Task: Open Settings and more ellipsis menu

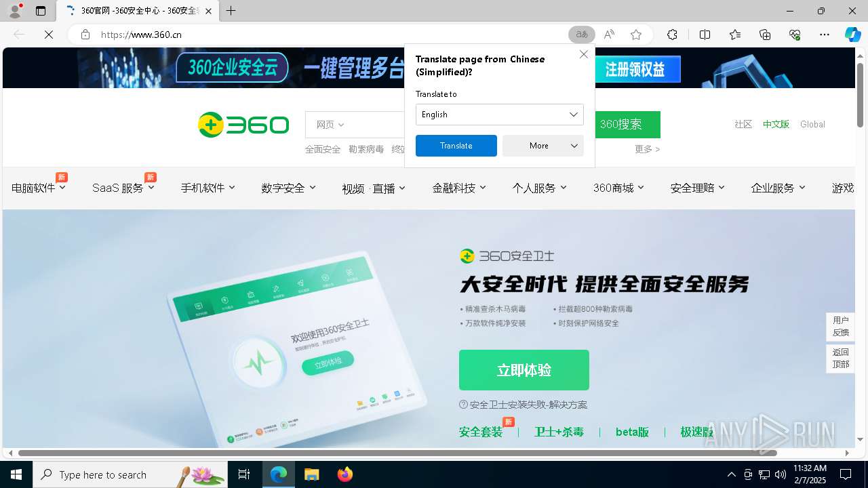Action: pos(825,35)
